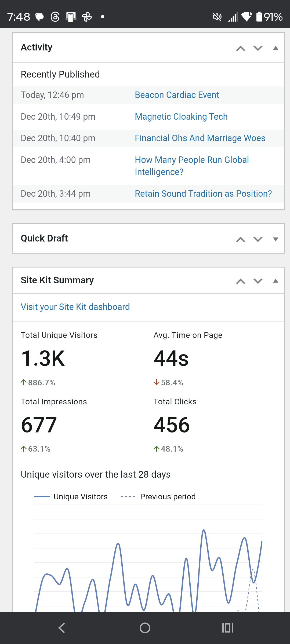290x644 pixels.
Task: Open Retain Sound Tradition as Position post
Action: point(203,194)
